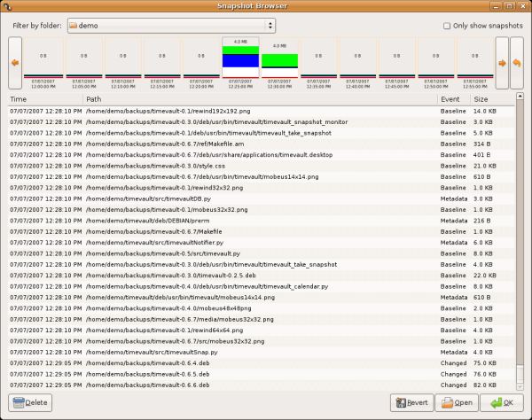Sort list by Path column header

click(257, 99)
